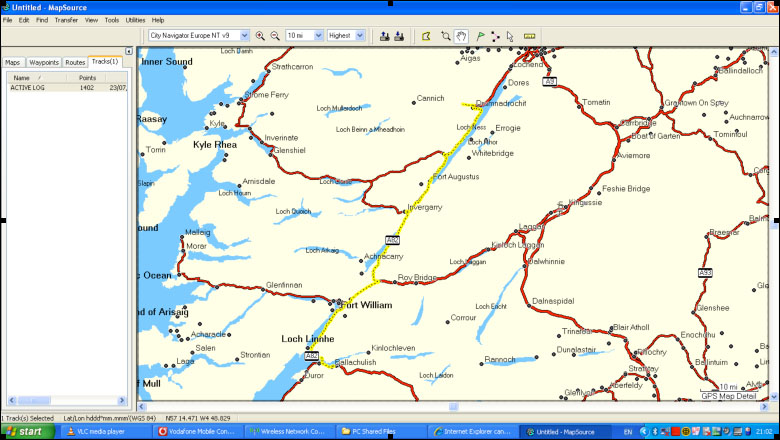Open the Help menu
The width and height of the screenshot is (780, 440).
[x=158, y=20]
